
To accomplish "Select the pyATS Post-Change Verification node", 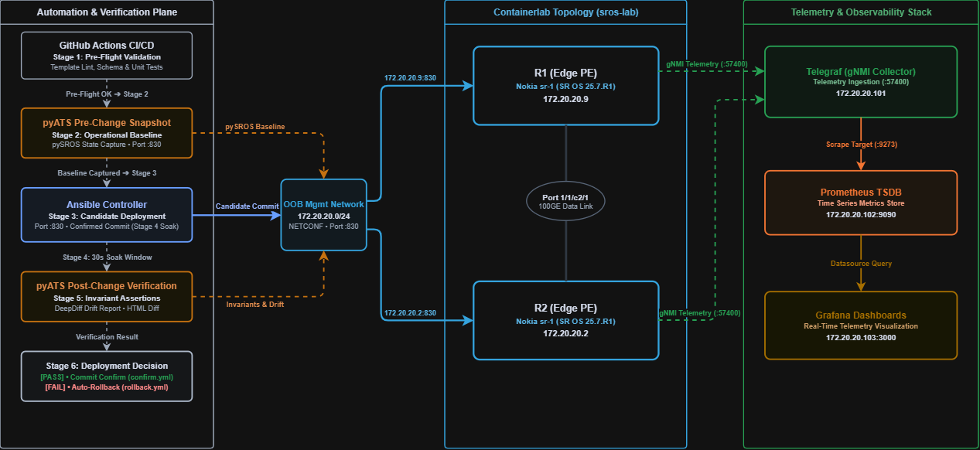I will pos(107,296).
